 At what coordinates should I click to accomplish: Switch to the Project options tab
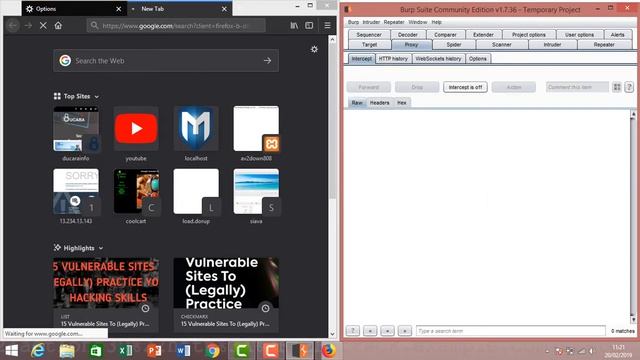point(529,35)
